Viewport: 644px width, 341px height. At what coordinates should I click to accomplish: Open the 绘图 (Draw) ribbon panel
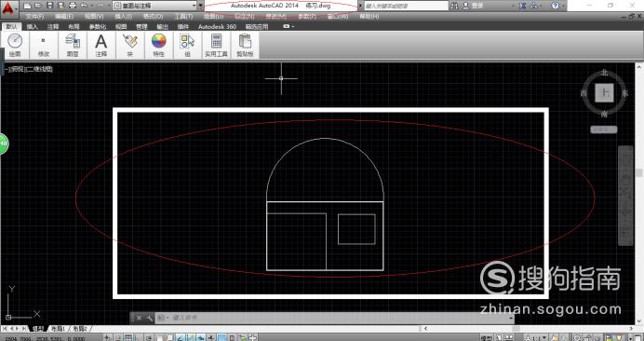[15, 46]
